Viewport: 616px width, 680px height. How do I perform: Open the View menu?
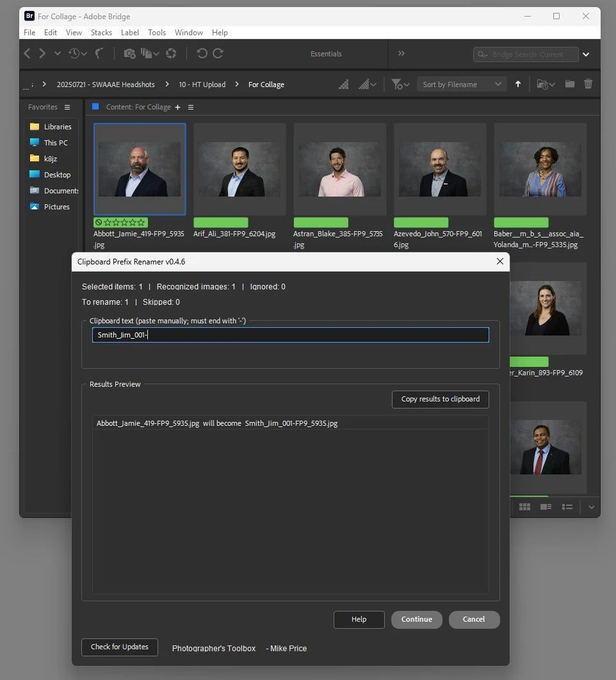coord(74,33)
